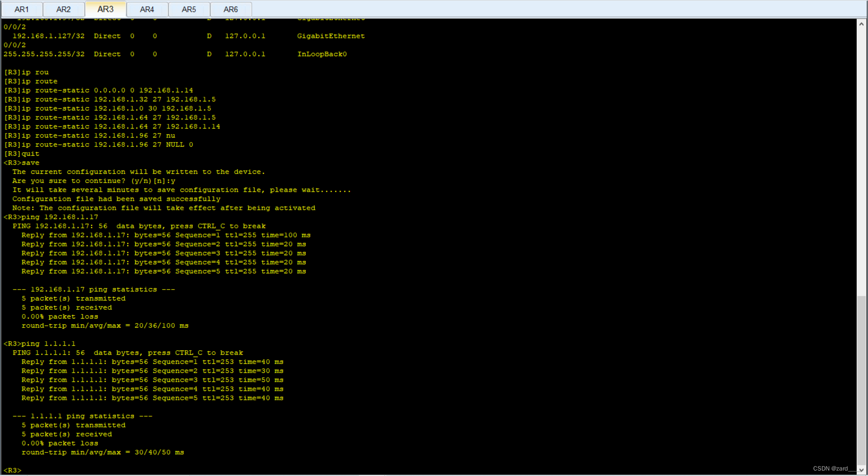Click the 'ip route-static 192.168.1.64 27 192.168.1.5' line
The width and height of the screenshot is (868, 476).
(x=110, y=117)
